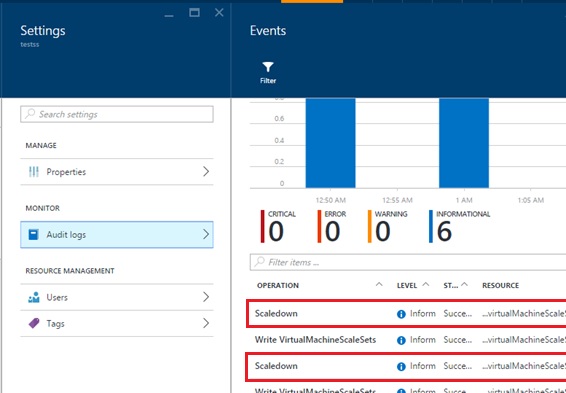Open the Filter funnel in Events
Screen dimensions: 566x393
(268, 73)
